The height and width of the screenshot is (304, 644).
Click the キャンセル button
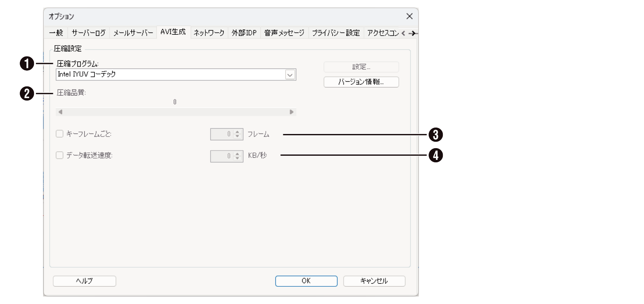coord(374,281)
